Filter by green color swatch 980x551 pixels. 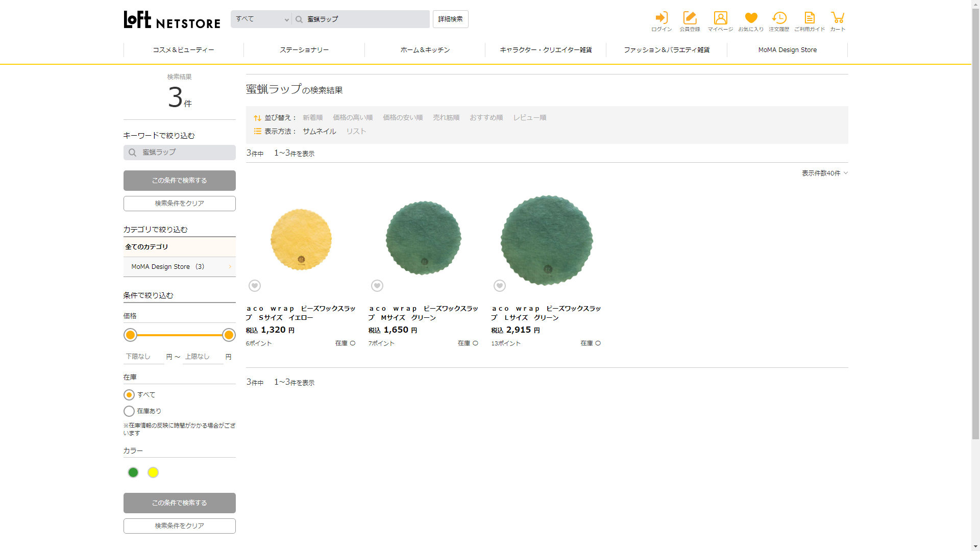[x=133, y=472]
